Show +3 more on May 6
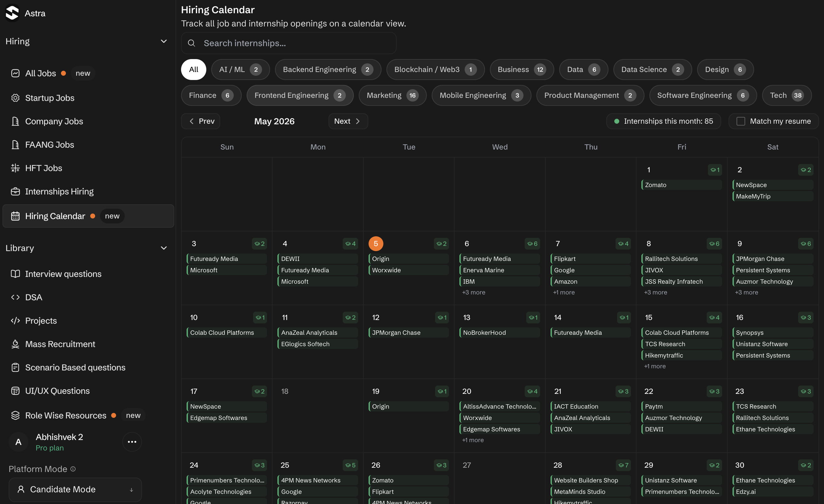 pos(474,292)
